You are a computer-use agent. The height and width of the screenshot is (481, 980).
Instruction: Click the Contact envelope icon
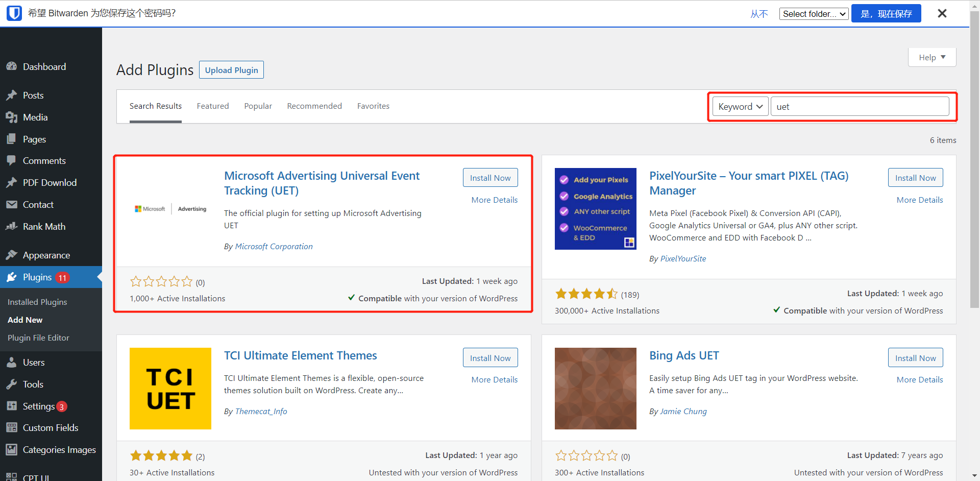pos(12,204)
